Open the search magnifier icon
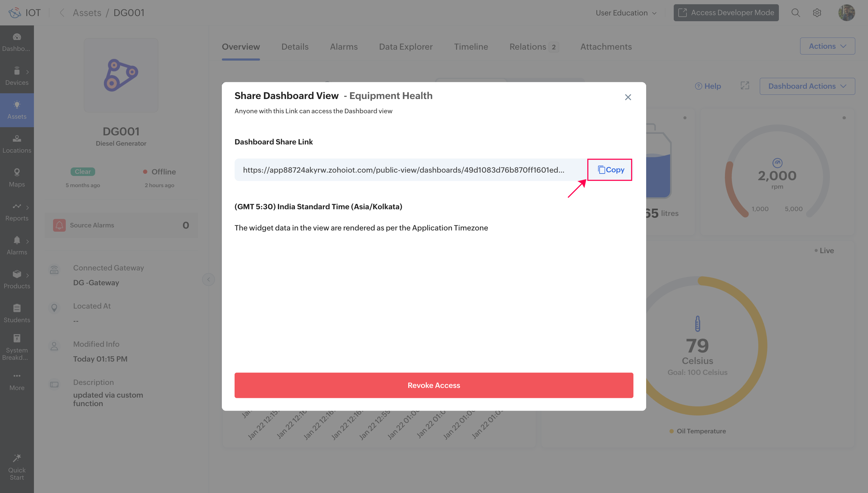Screen dimensions: 868x493 coord(796,13)
